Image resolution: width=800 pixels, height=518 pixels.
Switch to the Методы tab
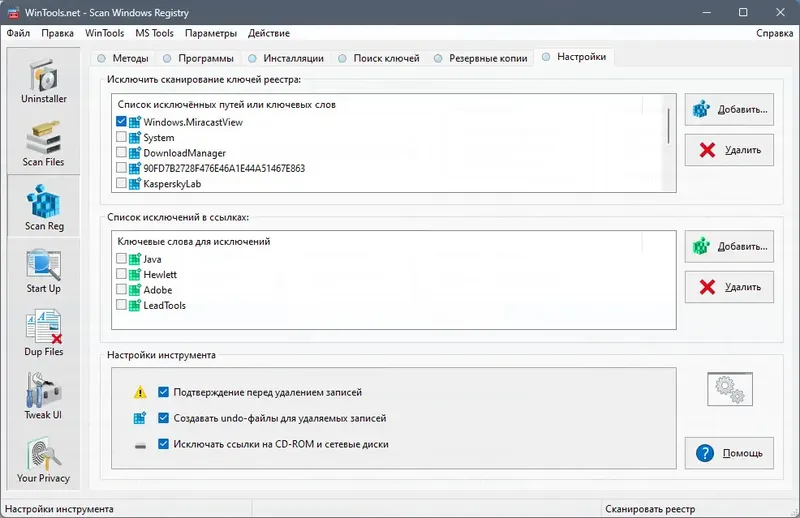click(123, 58)
